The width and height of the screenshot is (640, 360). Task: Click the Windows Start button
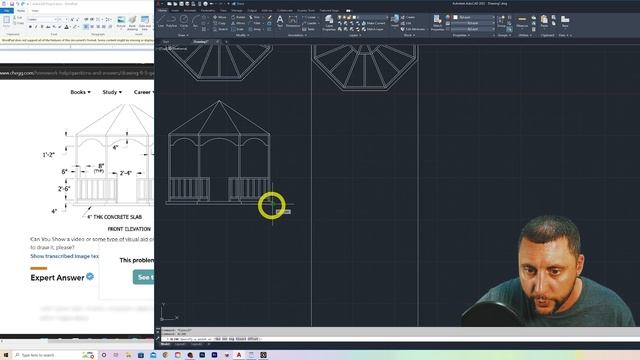pos(6,355)
